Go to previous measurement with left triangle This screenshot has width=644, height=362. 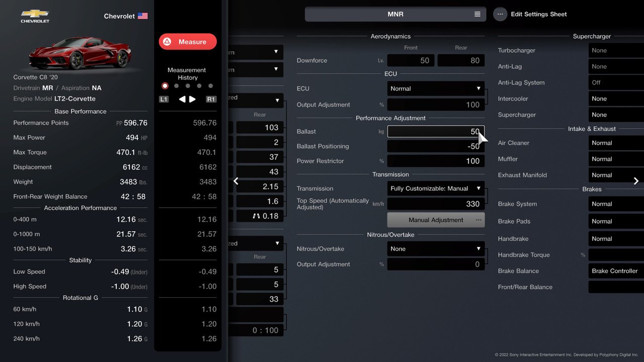[182, 100]
